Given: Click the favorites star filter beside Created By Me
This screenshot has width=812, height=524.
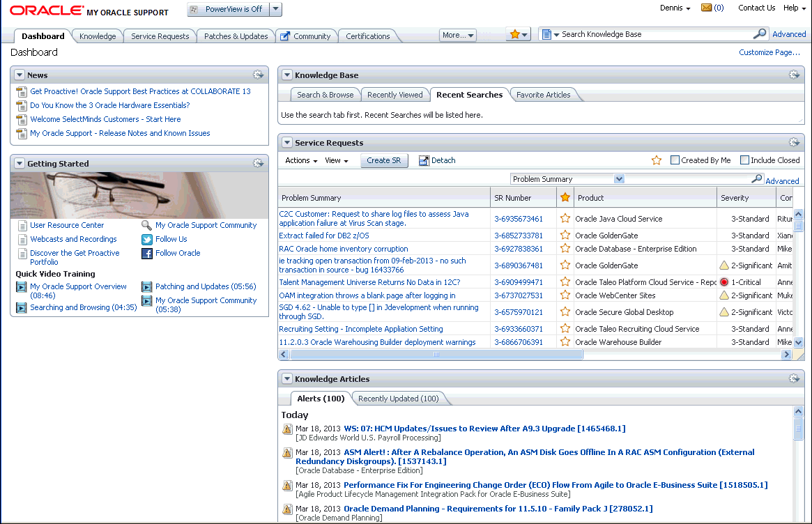Looking at the screenshot, I should click(x=656, y=160).
